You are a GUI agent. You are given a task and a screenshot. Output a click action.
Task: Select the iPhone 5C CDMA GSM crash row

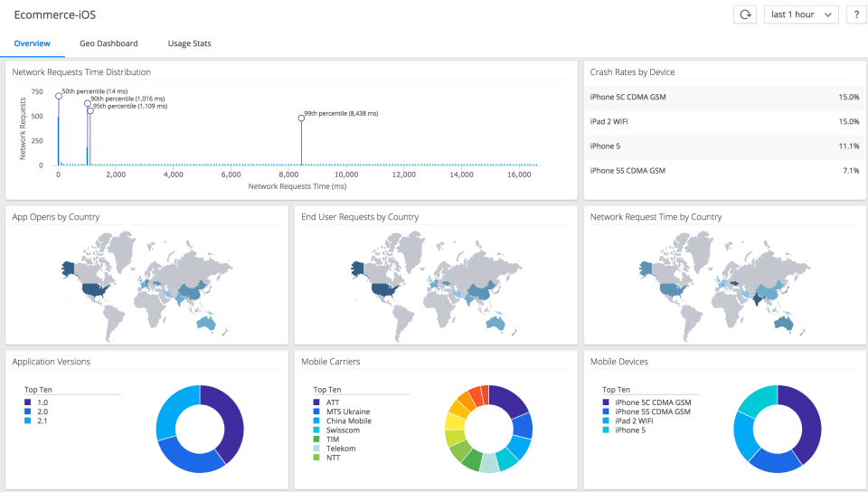tap(724, 97)
